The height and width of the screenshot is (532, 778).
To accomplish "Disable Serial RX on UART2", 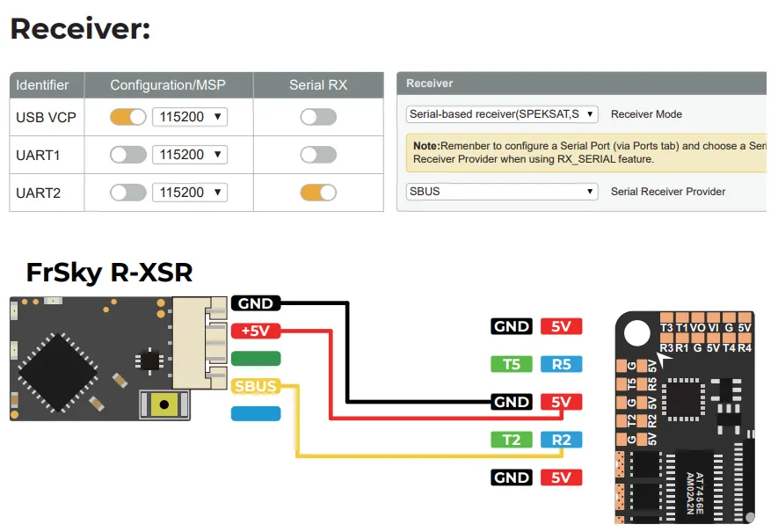I will click(x=318, y=192).
